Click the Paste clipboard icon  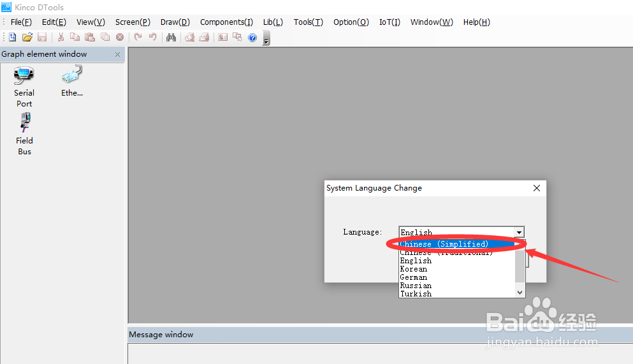[x=90, y=37]
